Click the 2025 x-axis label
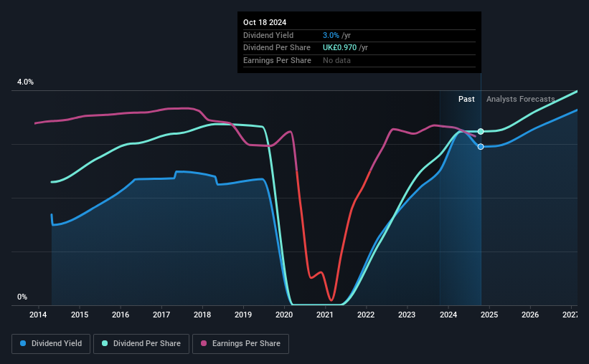 coord(489,315)
